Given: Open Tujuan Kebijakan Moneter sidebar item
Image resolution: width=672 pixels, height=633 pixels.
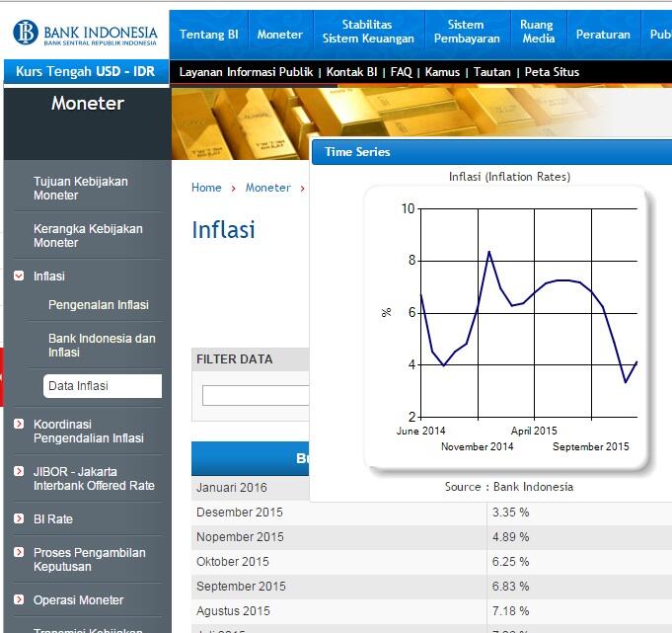Looking at the screenshot, I should pos(81,189).
